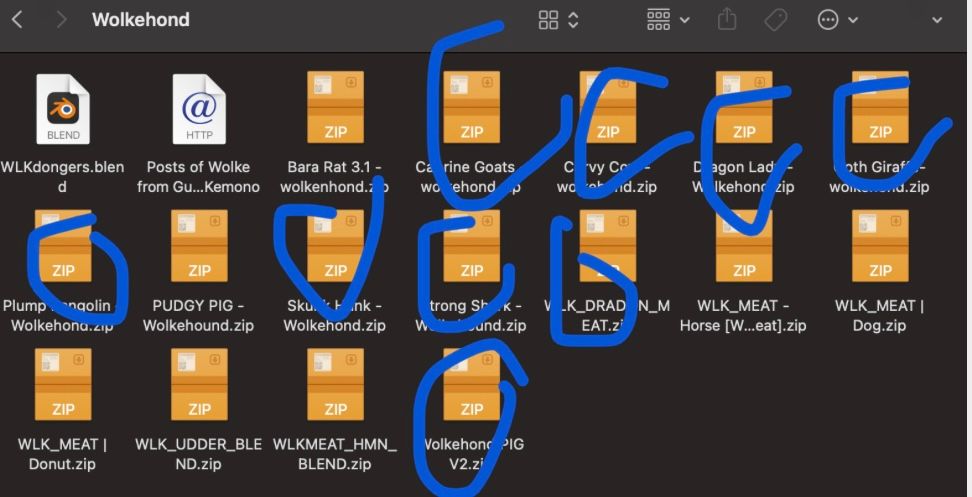The height and width of the screenshot is (497, 972).
Task: Click the Share toolbar icon
Action: [x=727, y=20]
